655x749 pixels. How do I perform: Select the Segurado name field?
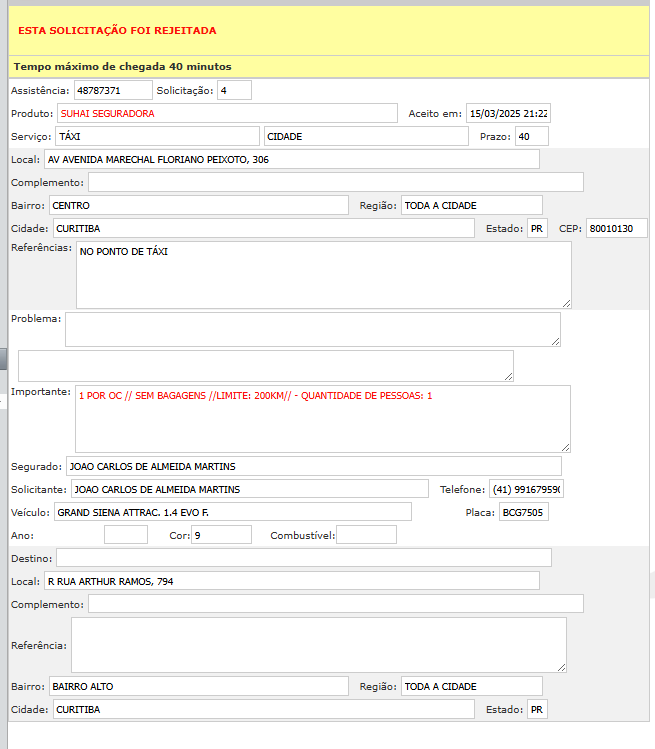[x=313, y=466]
